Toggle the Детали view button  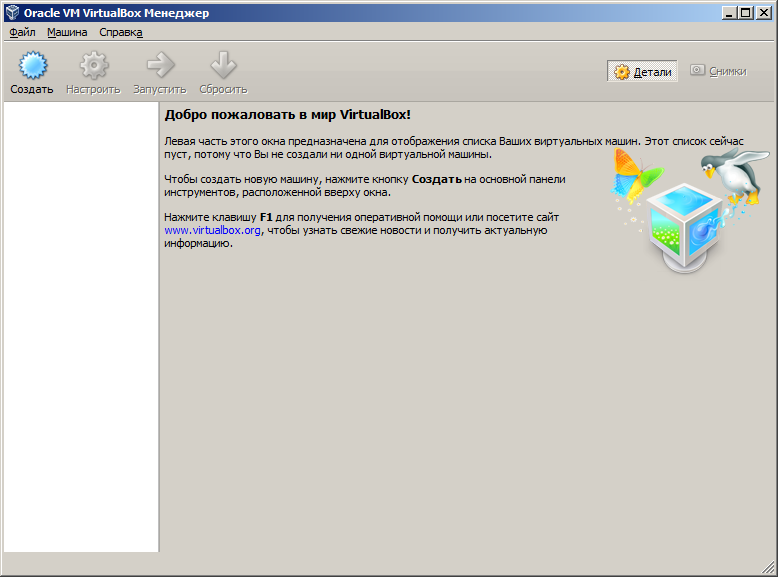[x=642, y=72]
